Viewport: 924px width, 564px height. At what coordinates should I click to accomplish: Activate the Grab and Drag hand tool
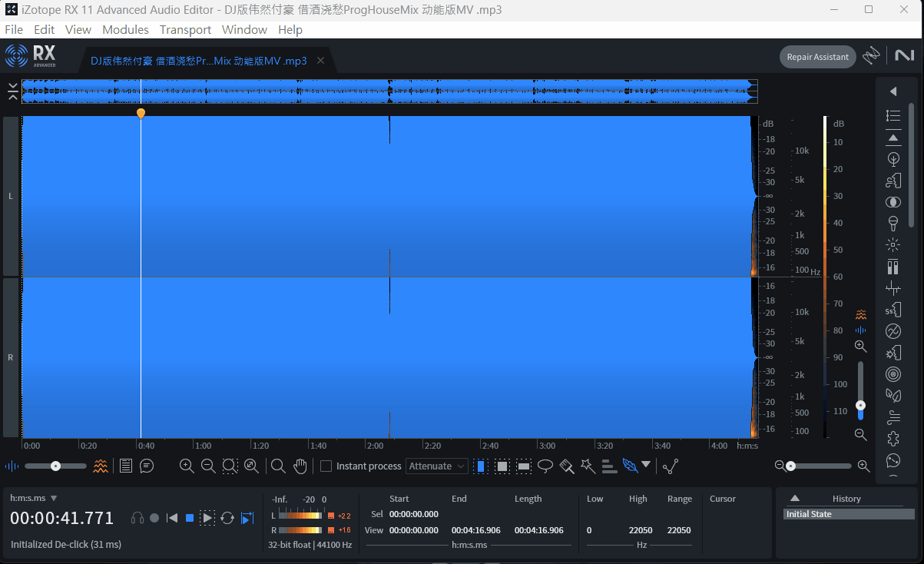click(x=300, y=466)
